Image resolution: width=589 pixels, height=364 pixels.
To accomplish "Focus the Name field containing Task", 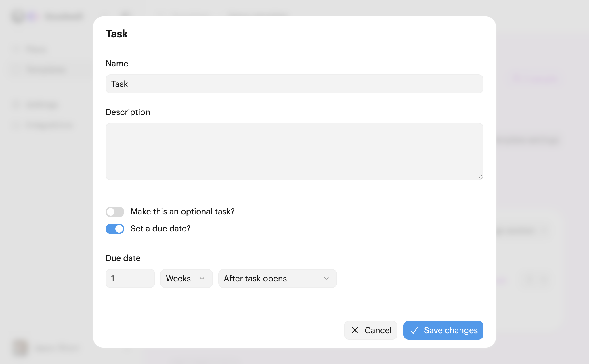I will pyautogui.click(x=294, y=84).
